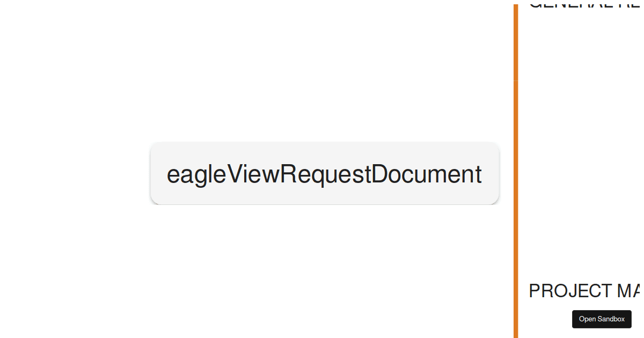The width and height of the screenshot is (644, 338).
Task: Select the eagleViewRequestDocument card
Action: click(x=325, y=173)
